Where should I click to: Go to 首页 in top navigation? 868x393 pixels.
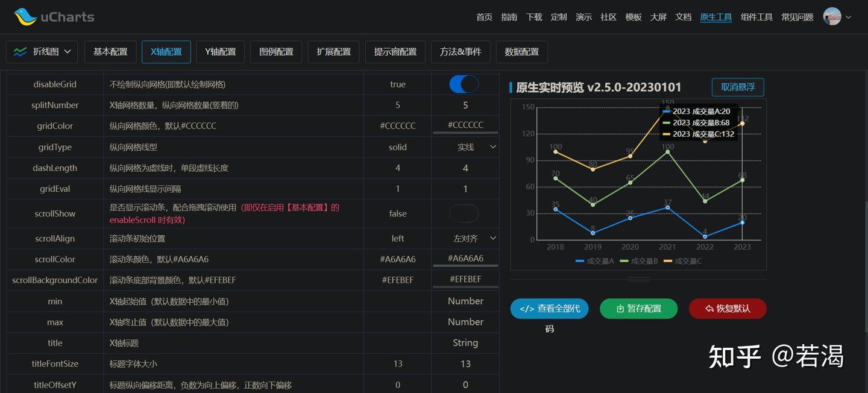point(484,17)
